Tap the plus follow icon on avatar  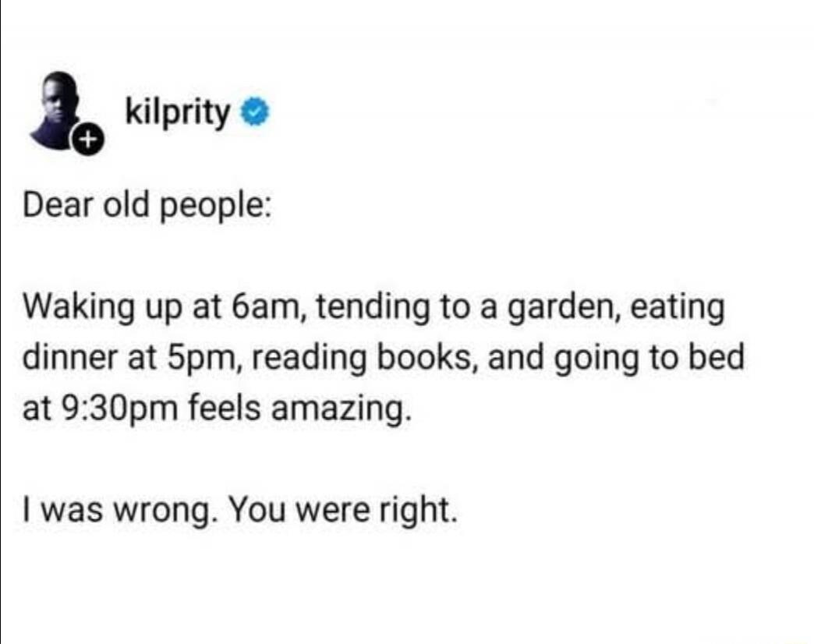pyautogui.click(x=88, y=140)
